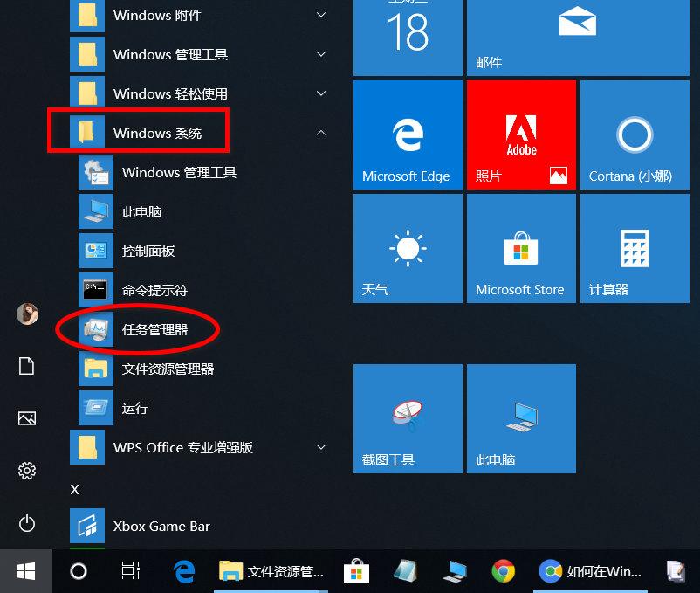Screen dimensions: 700x593
Task: Open Settings gear in Start sidebar
Action: tap(26, 471)
